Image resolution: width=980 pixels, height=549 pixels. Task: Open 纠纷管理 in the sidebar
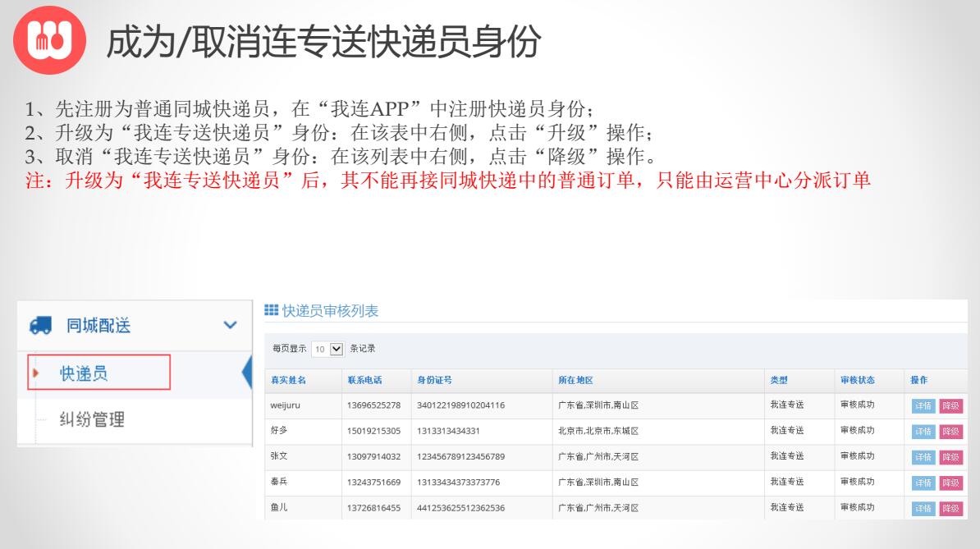click(92, 419)
